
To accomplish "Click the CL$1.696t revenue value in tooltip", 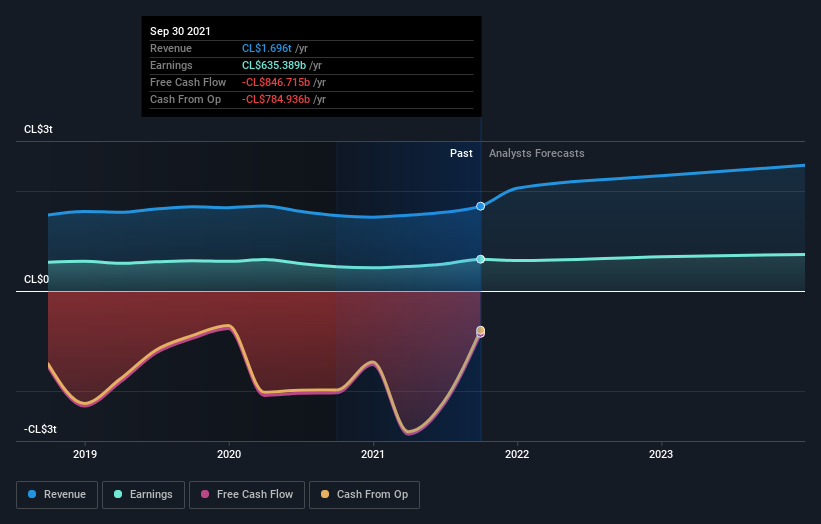I will (x=267, y=48).
